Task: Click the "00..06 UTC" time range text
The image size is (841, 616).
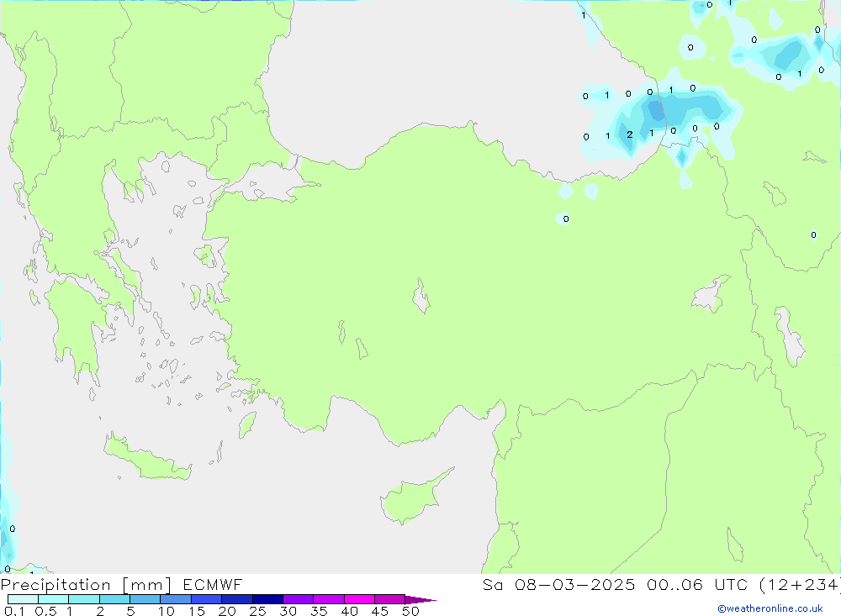Action: coord(696,584)
